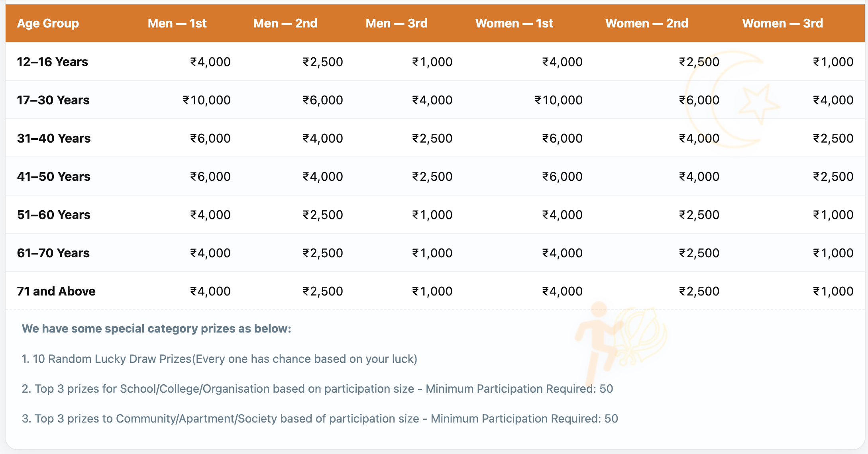Click the Random Lucky Draw Prizes line

(x=219, y=359)
